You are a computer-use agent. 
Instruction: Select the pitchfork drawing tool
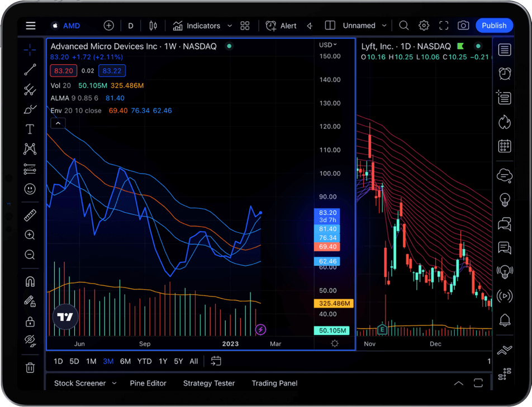point(30,90)
